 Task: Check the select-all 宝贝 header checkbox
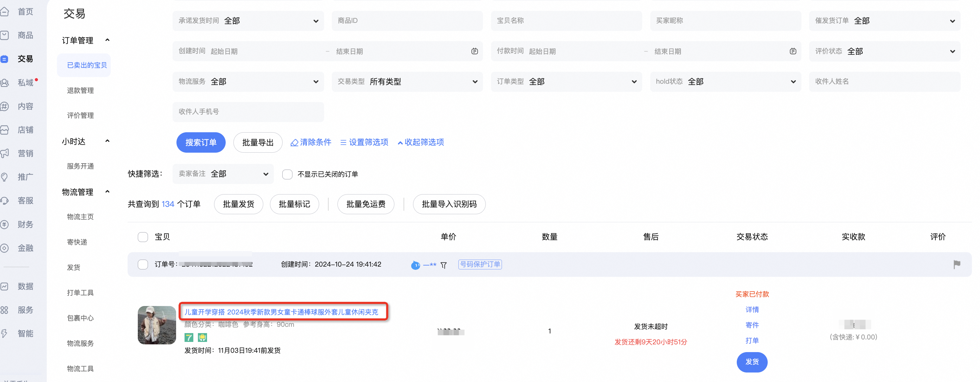tap(143, 237)
